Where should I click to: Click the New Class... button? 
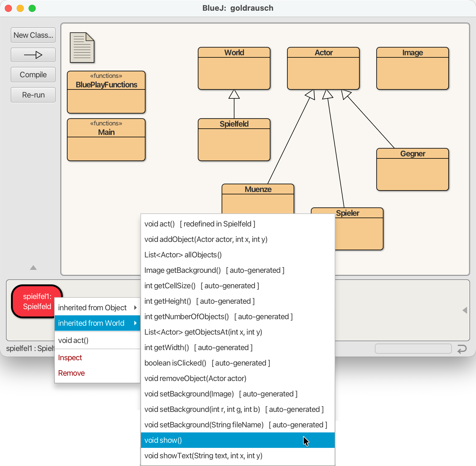click(x=33, y=35)
